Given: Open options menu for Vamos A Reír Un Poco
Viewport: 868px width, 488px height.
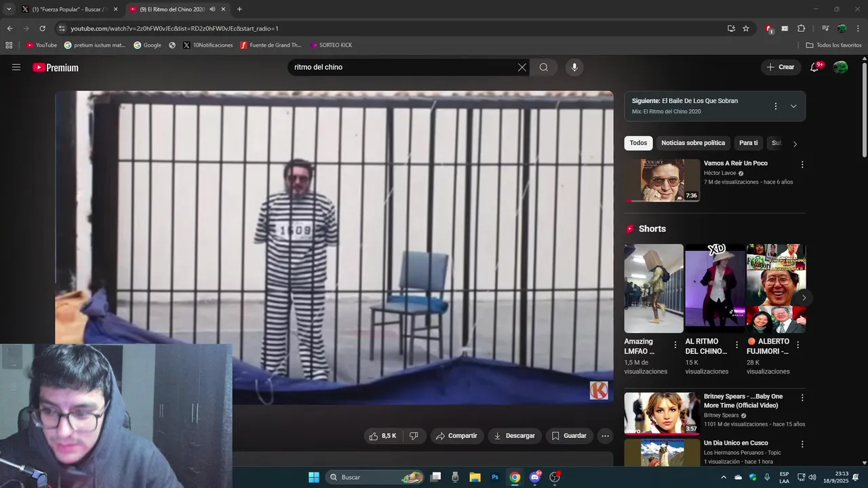Looking at the screenshot, I should click(802, 164).
